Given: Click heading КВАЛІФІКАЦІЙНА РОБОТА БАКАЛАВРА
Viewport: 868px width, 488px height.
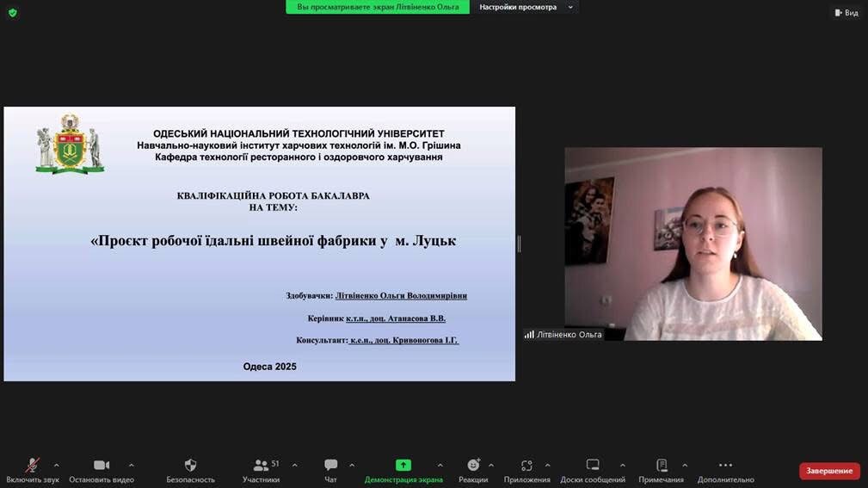Looking at the screenshot, I should pyautogui.click(x=274, y=195).
